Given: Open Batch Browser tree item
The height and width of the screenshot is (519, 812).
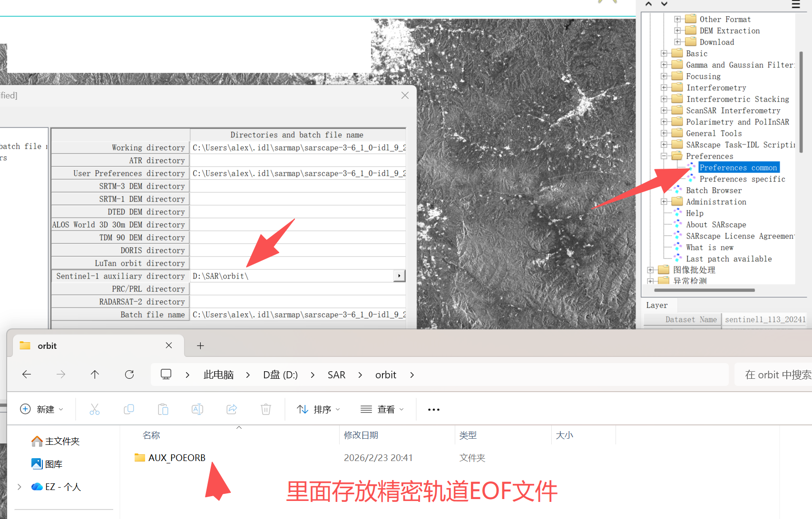Looking at the screenshot, I should (714, 191).
